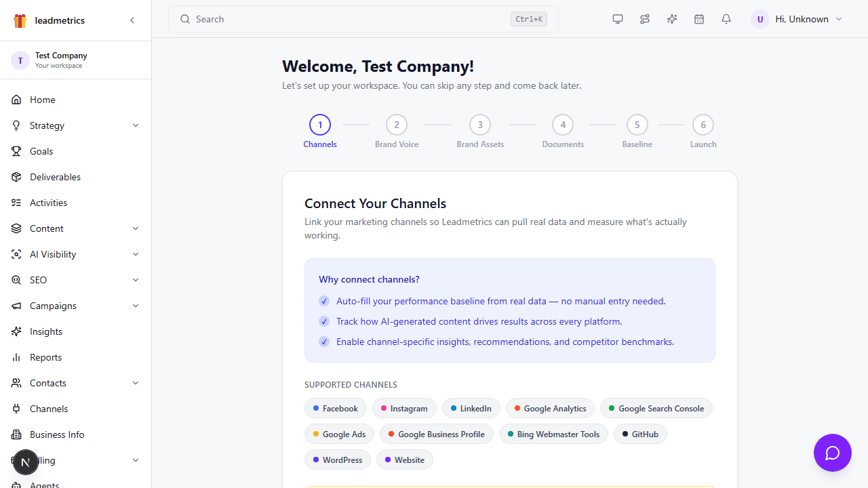This screenshot has height=488, width=868.
Task: Open Goals in the sidebar
Action: (x=75, y=151)
